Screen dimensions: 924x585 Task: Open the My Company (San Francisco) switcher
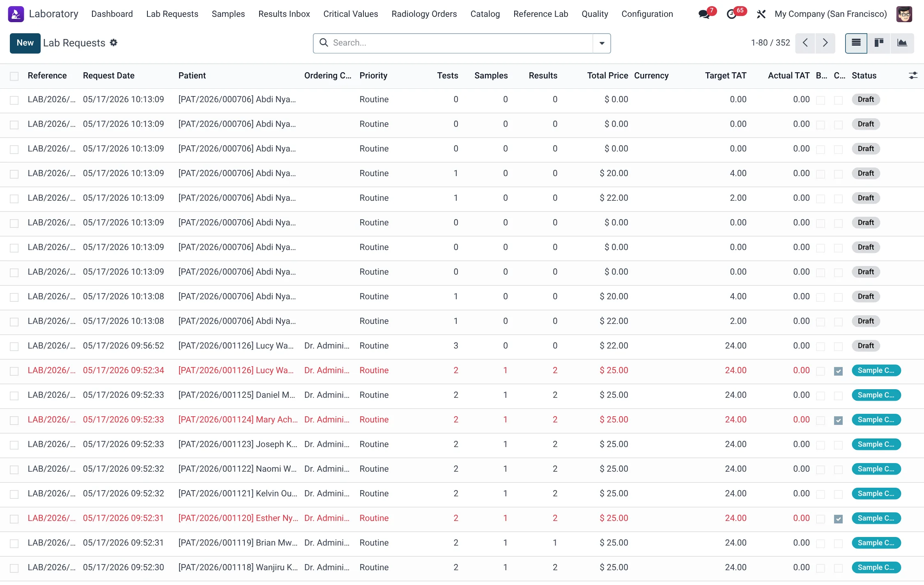point(830,14)
